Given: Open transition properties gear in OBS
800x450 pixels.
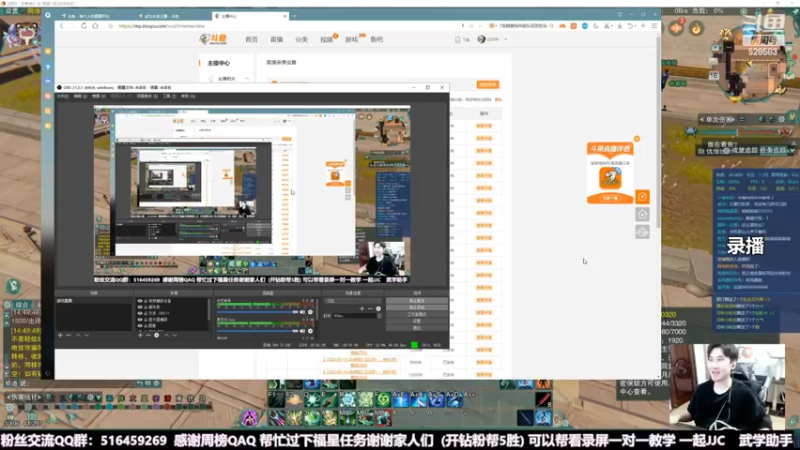Looking at the screenshot, I should 378,308.
